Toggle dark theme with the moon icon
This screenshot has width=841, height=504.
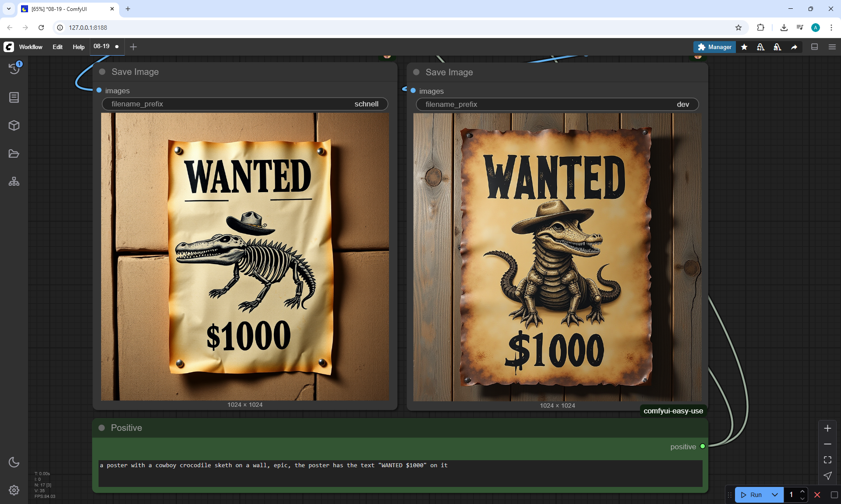(14, 462)
